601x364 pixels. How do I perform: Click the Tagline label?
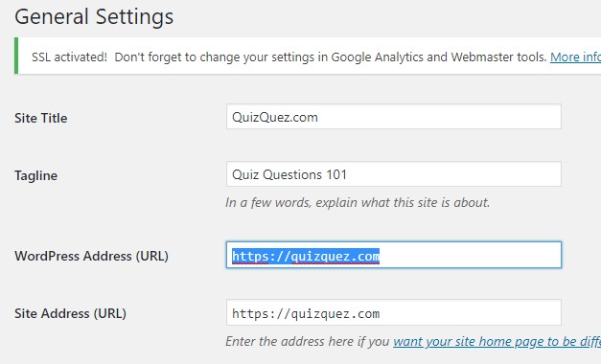36,176
